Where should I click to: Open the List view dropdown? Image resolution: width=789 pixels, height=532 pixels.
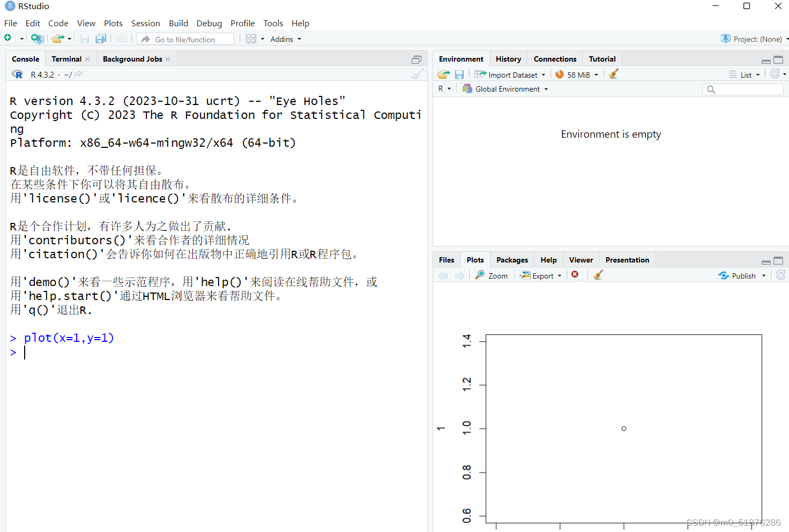tap(745, 75)
